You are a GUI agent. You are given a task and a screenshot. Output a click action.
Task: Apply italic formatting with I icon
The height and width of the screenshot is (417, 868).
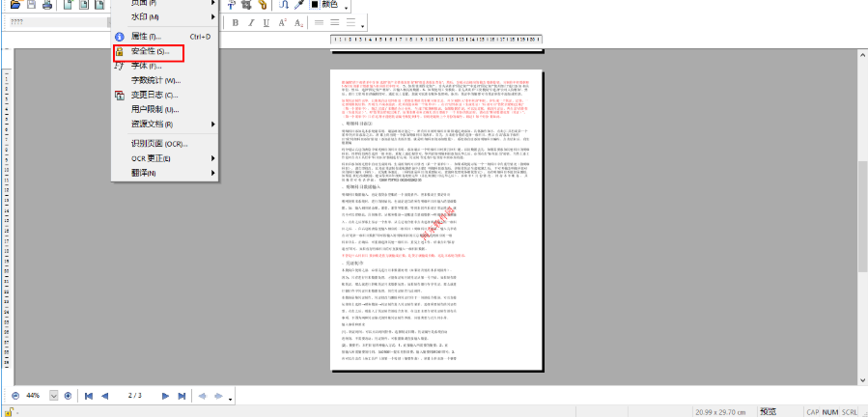(251, 23)
